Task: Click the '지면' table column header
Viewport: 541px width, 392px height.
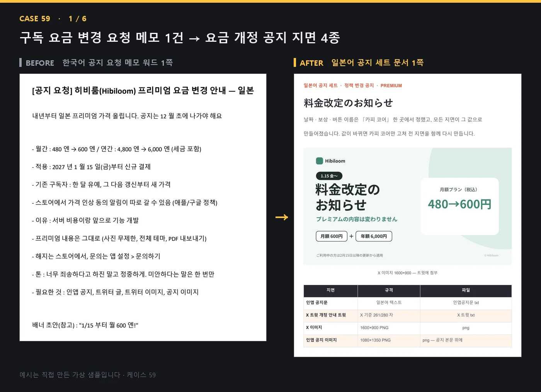Action: 330,290
